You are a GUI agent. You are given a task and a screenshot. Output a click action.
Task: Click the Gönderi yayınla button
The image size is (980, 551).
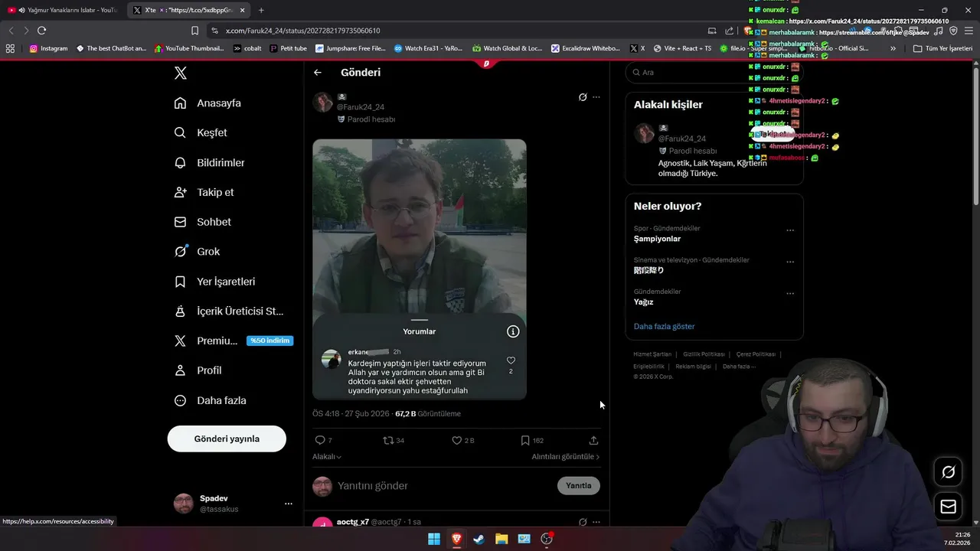pos(227,439)
